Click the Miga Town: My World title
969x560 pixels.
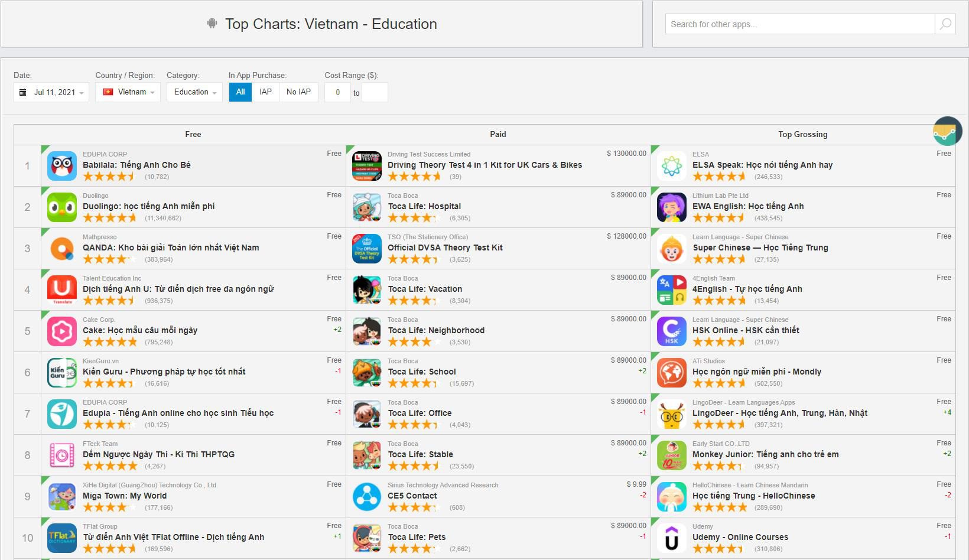(125, 496)
